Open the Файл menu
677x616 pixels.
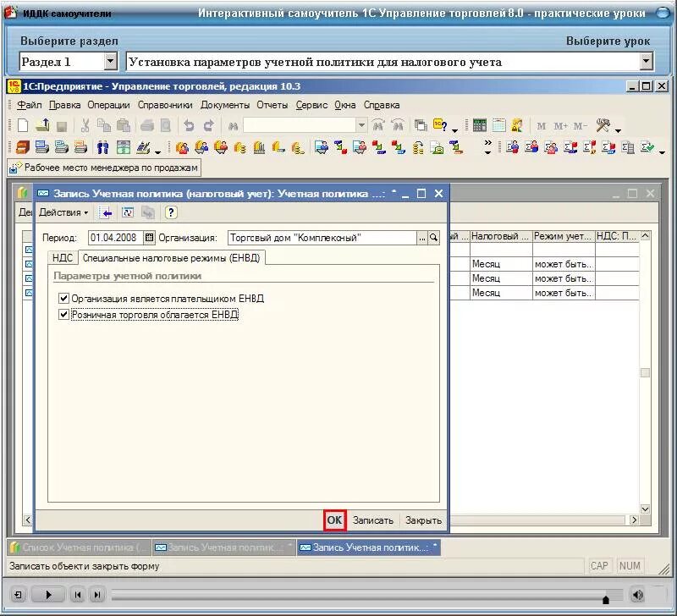coord(30,105)
